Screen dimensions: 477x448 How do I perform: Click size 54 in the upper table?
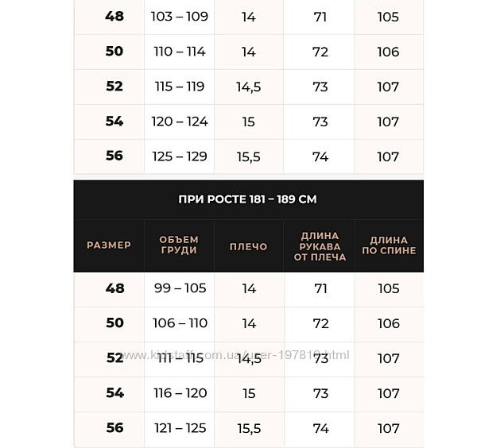[x=114, y=122]
